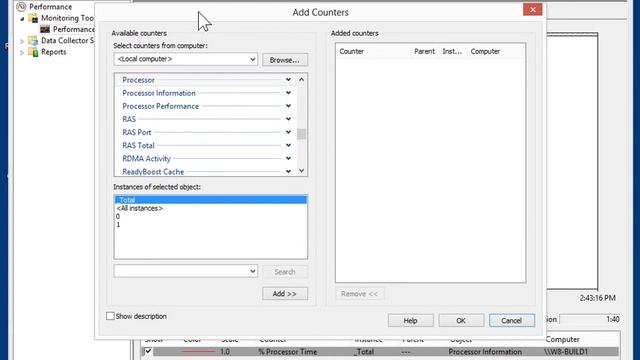Expand Data Collector Sets tree node
This screenshot has height=360, width=640.
[x=22, y=41]
